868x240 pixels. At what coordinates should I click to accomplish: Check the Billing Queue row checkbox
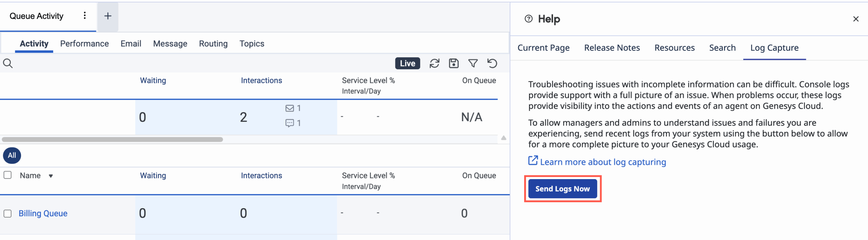(7, 214)
